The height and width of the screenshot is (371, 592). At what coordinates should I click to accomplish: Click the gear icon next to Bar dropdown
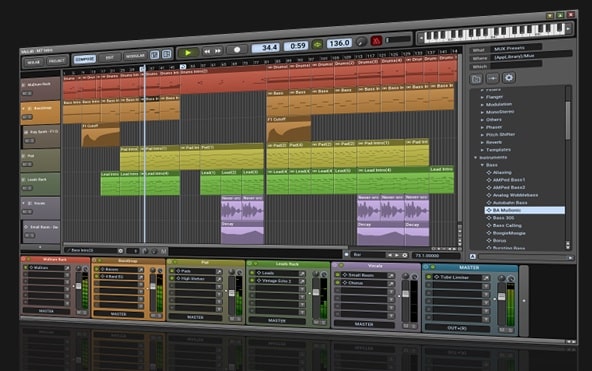click(x=405, y=256)
